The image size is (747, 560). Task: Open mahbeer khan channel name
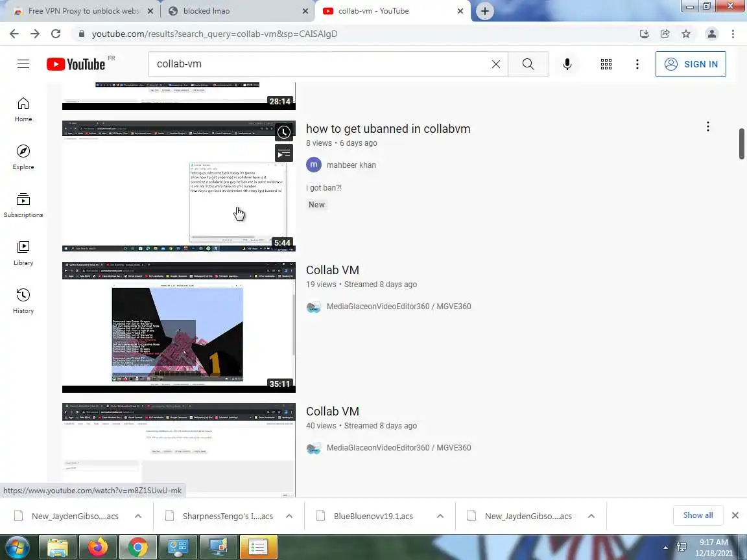tap(351, 165)
